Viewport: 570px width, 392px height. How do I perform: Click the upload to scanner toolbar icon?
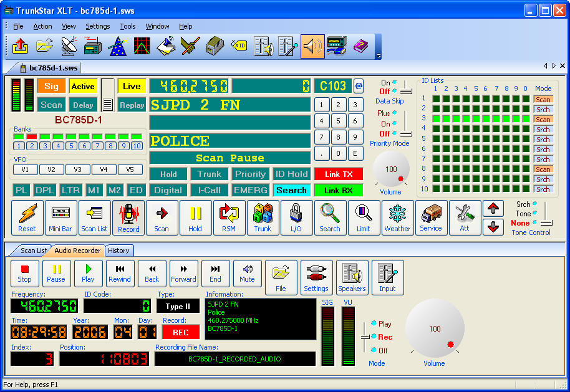[x=21, y=47]
